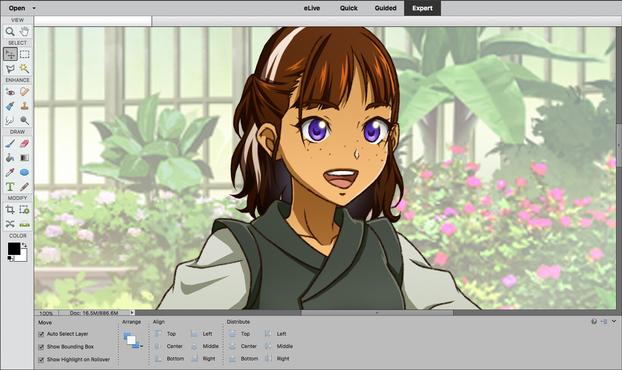
Task: Select the Recompose tool
Action: pos(24,209)
